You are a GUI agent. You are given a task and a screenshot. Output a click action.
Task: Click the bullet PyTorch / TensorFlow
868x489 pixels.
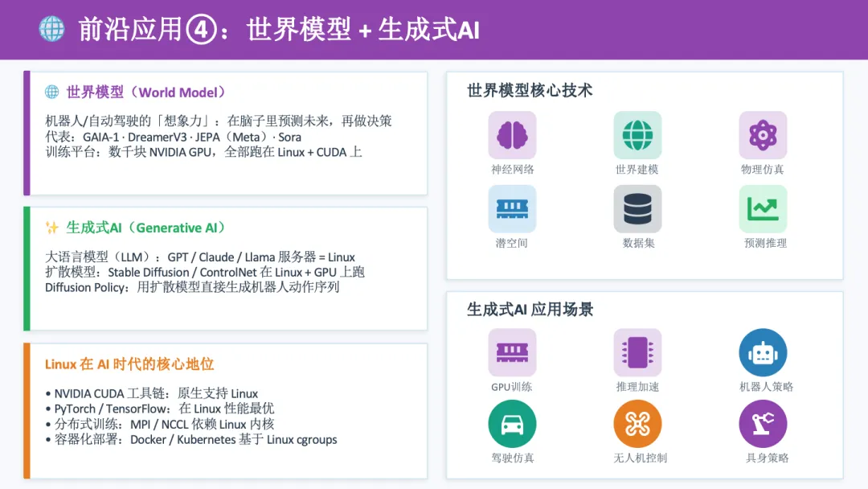coord(159,409)
